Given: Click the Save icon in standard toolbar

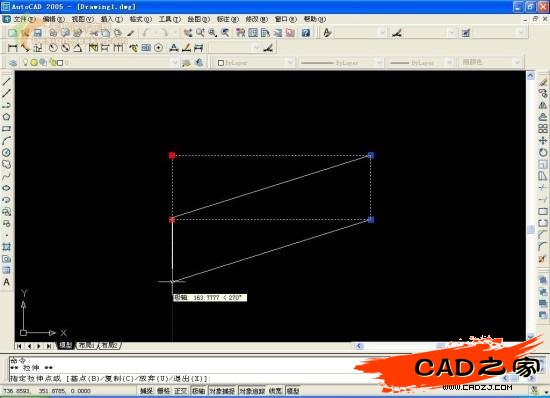Looking at the screenshot, I should coord(38,33).
